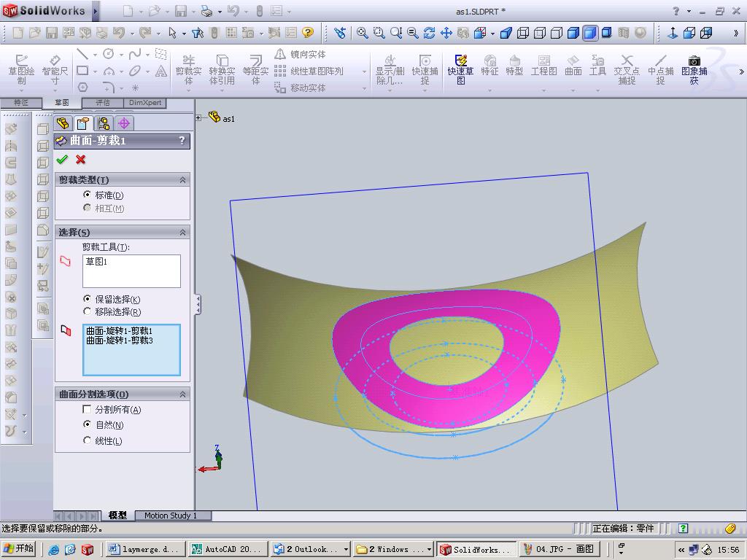Cancel the surface trim with red X

(80, 160)
